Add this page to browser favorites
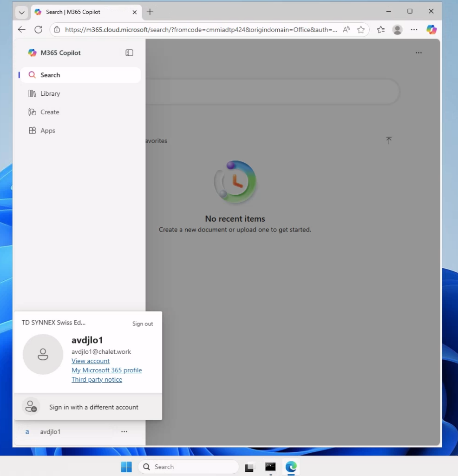The height and width of the screenshot is (476, 458). (x=361, y=30)
